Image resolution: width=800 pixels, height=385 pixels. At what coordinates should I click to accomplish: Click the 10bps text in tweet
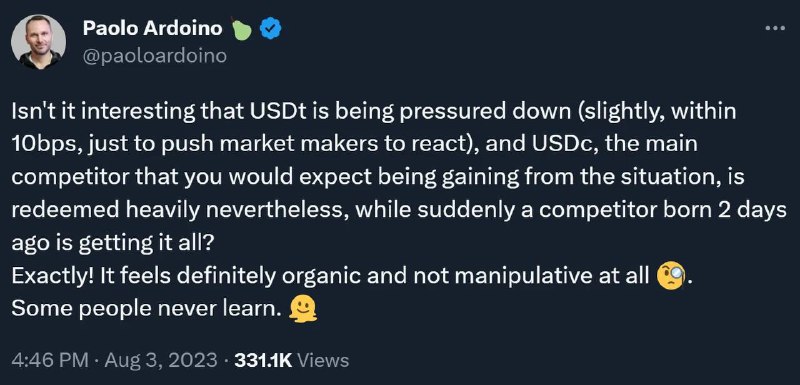[x=43, y=144]
